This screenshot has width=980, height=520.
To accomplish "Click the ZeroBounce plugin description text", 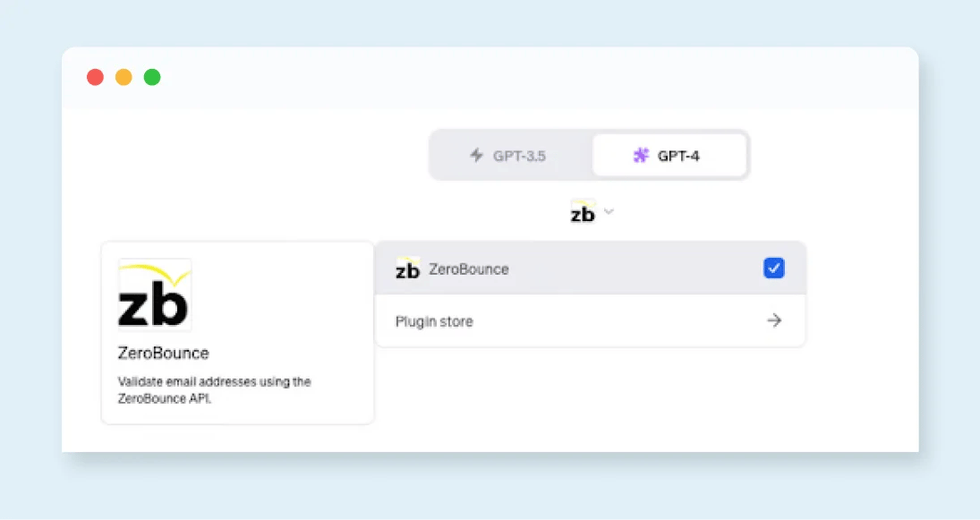I will [x=214, y=390].
